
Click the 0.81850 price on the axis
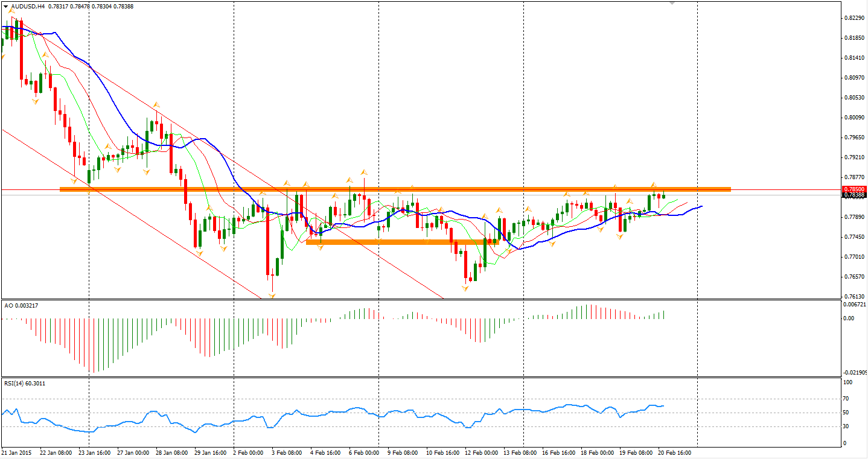pyautogui.click(x=854, y=38)
